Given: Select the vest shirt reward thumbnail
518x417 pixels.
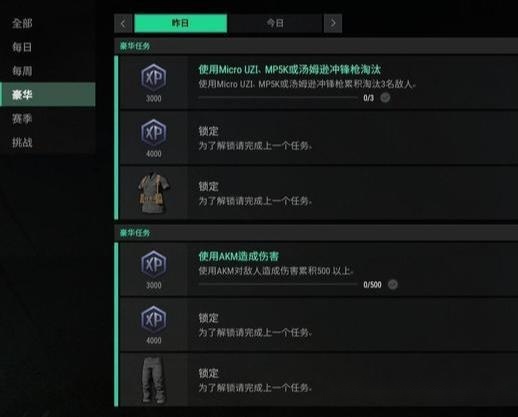Looking at the screenshot, I should (154, 193).
